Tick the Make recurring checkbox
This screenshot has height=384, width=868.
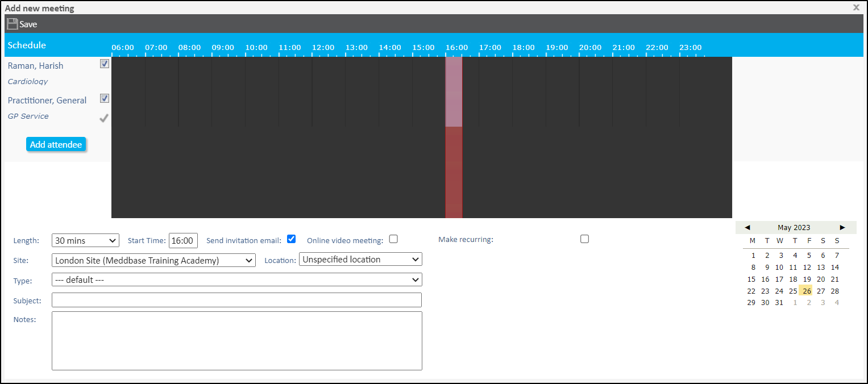pos(584,239)
